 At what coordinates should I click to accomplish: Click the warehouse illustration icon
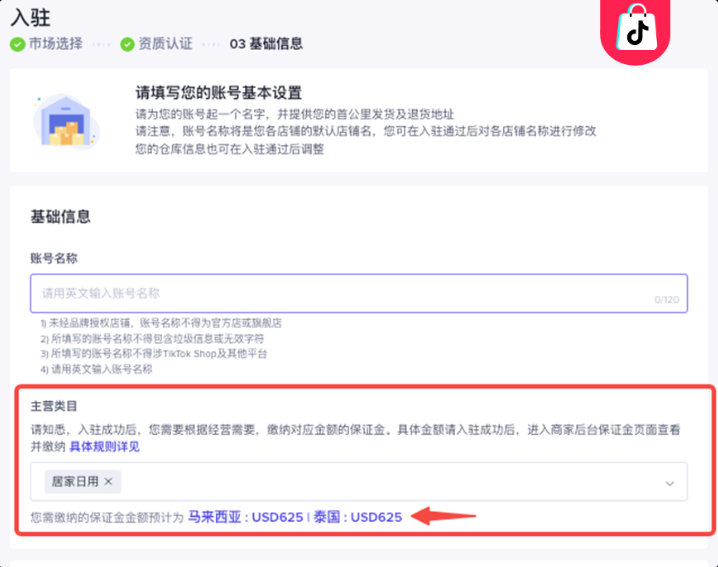(66, 121)
